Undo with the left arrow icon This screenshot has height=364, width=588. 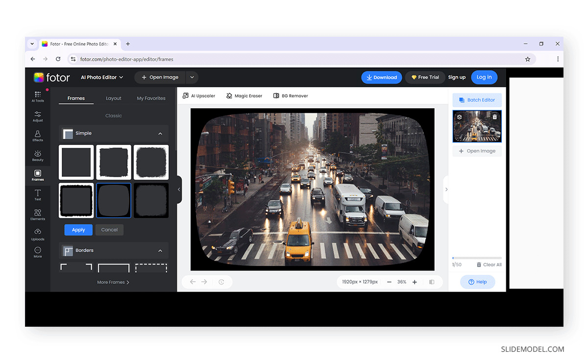click(x=193, y=282)
